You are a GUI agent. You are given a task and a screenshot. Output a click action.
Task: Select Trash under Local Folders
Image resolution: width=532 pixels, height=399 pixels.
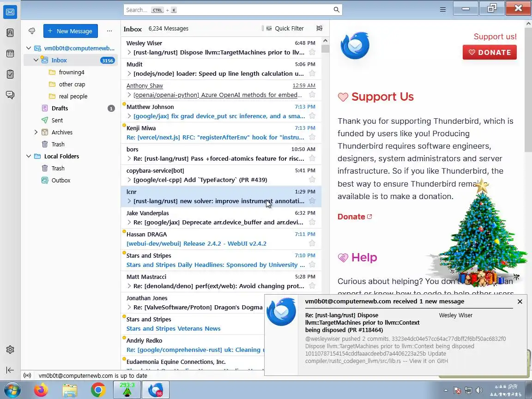click(71, 168)
